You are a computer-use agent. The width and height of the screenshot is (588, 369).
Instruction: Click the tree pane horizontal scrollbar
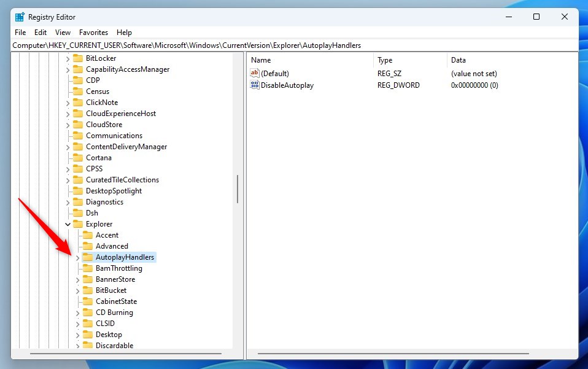(x=126, y=353)
